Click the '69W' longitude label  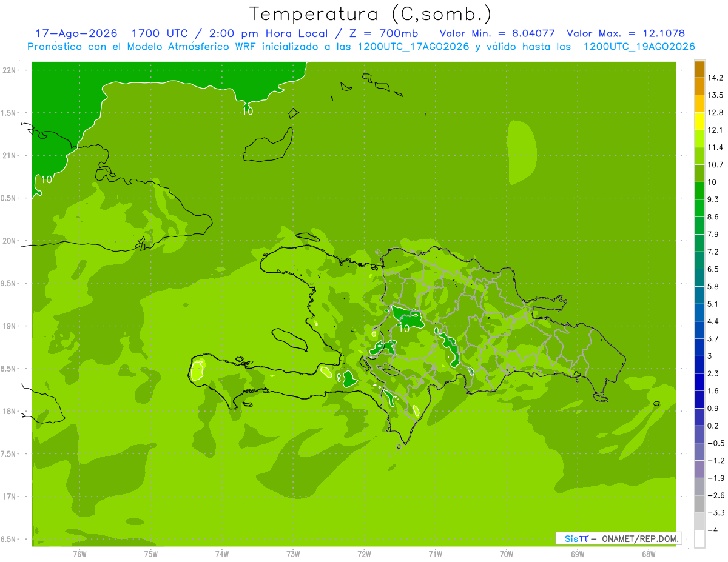tap(578, 554)
